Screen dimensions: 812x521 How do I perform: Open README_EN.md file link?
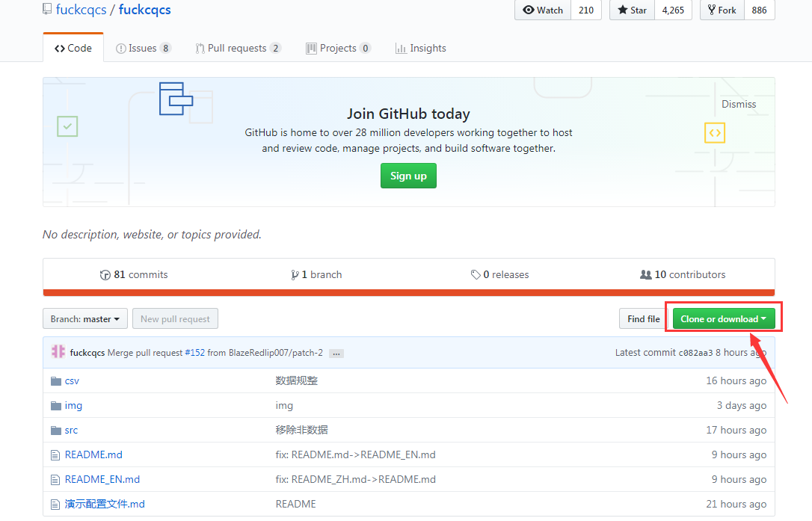tap(102, 480)
